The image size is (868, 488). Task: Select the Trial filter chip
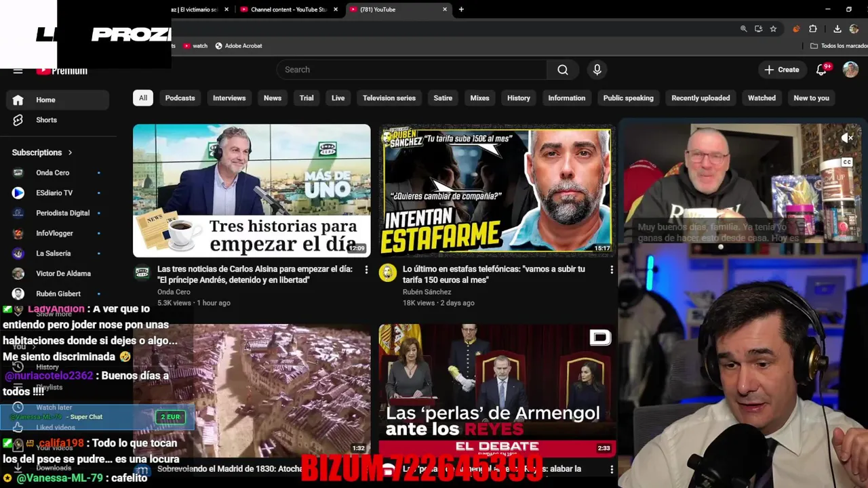coord(307,98)
